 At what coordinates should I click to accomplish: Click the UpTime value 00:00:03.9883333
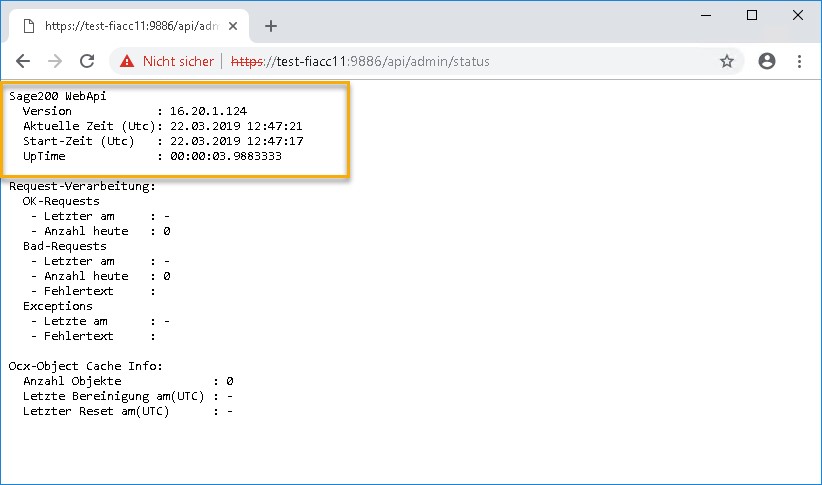(x=226, y=156)
